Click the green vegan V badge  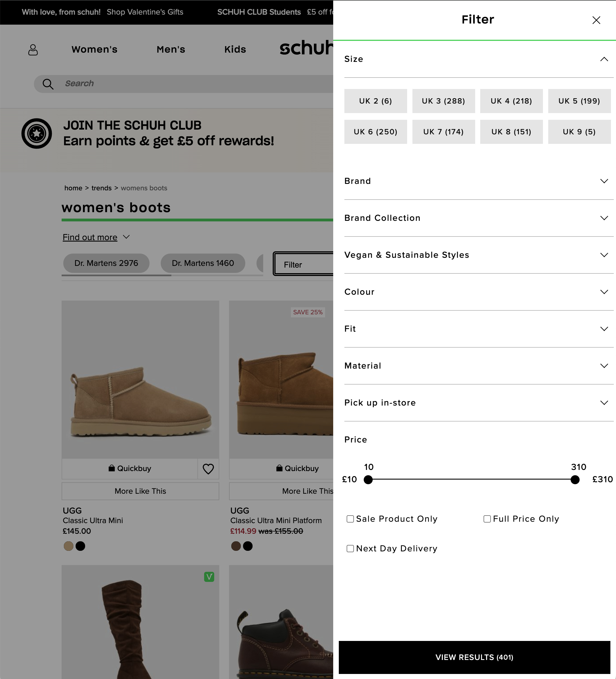point(209,577)
